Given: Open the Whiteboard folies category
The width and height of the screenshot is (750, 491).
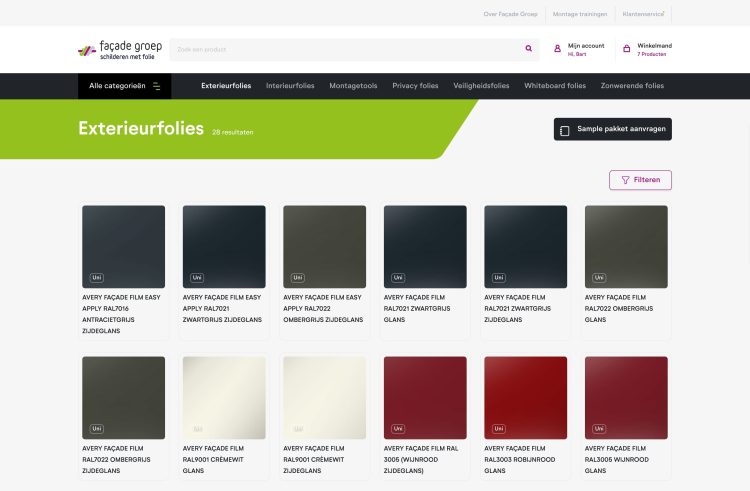Looking at the screenshot, I should pos(555,86).
